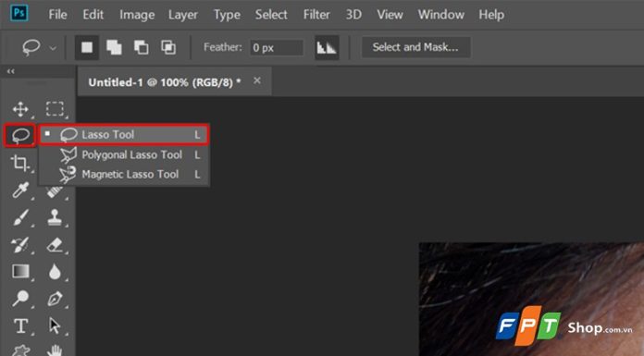Viewport: 644px width, 356px height.
Task: Select the Horizontal Type tool
Action: (20, 326)
